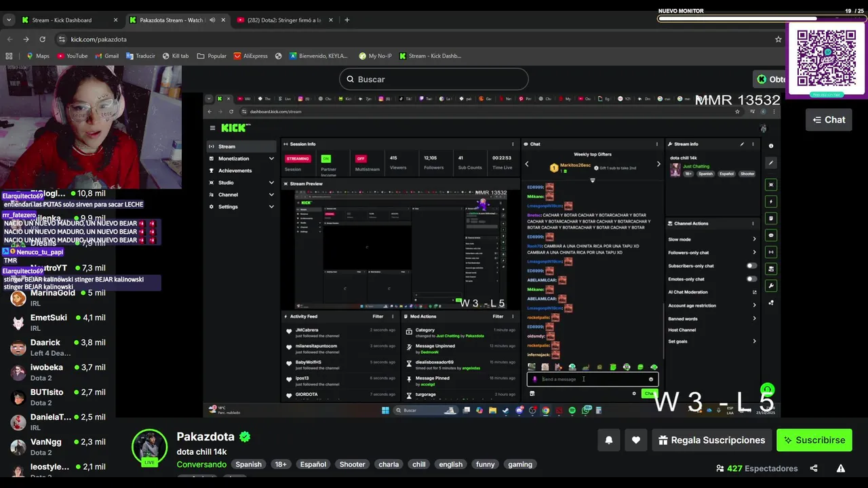868x488 pixels.
Task: Click the browser address bar kick.com/pakazdota
Action: 420,39
